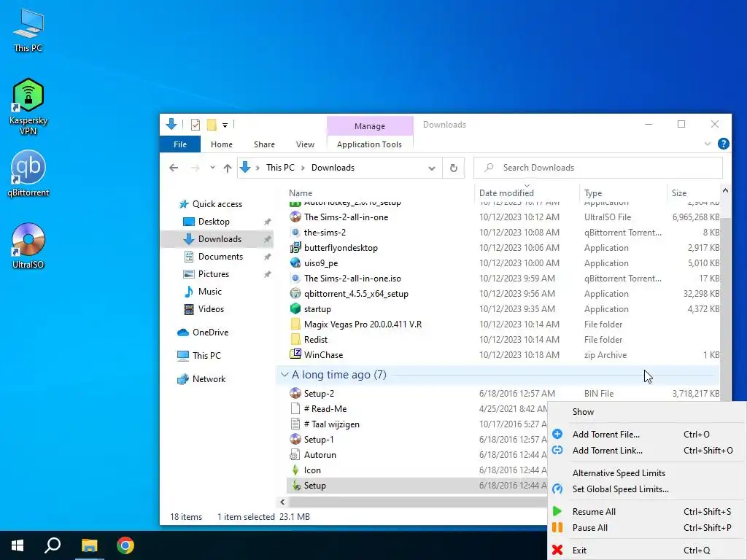Click the Properties quick access toolbar icon
Screen dimensions: 747x560
(x=196, y=125)
